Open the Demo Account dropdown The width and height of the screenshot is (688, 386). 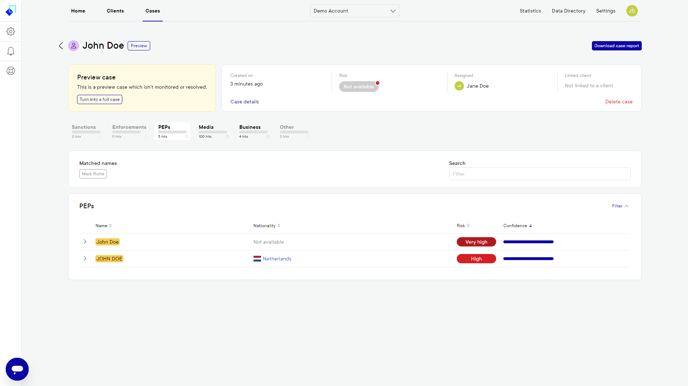(x=355, y=11)
